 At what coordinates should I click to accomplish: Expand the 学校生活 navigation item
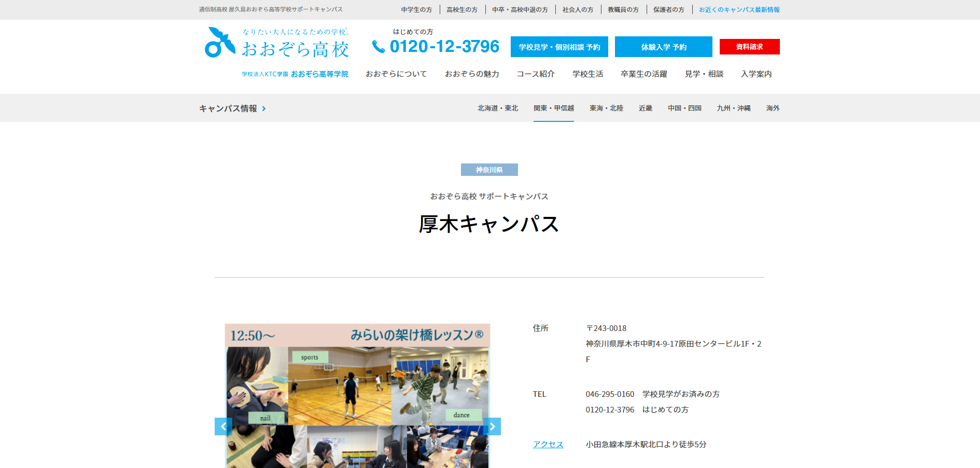(587, 74)
